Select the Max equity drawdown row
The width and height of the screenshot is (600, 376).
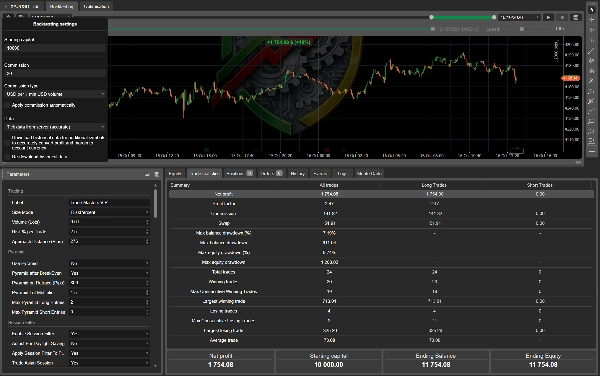tap(382, 262)
